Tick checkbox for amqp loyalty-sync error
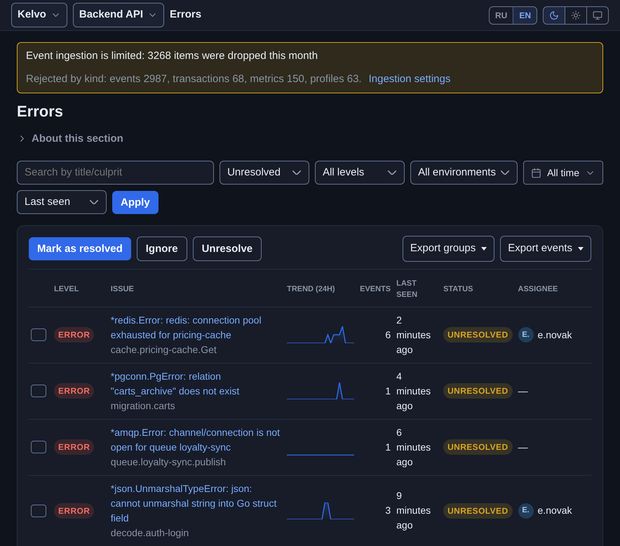The image size is (620, 546). [38, 447]
